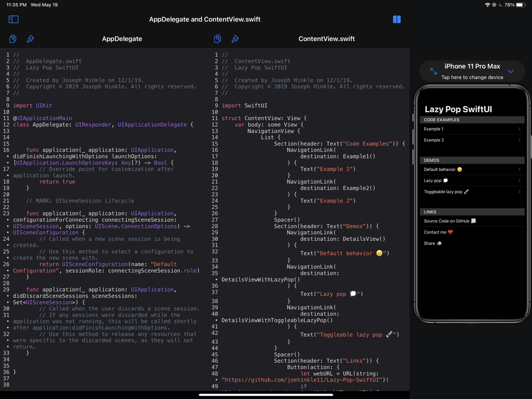The height and width of the screenshot is (399, 532).
Task: Click chevron on Toggleable lazy pop row
Action: [519, 192]
